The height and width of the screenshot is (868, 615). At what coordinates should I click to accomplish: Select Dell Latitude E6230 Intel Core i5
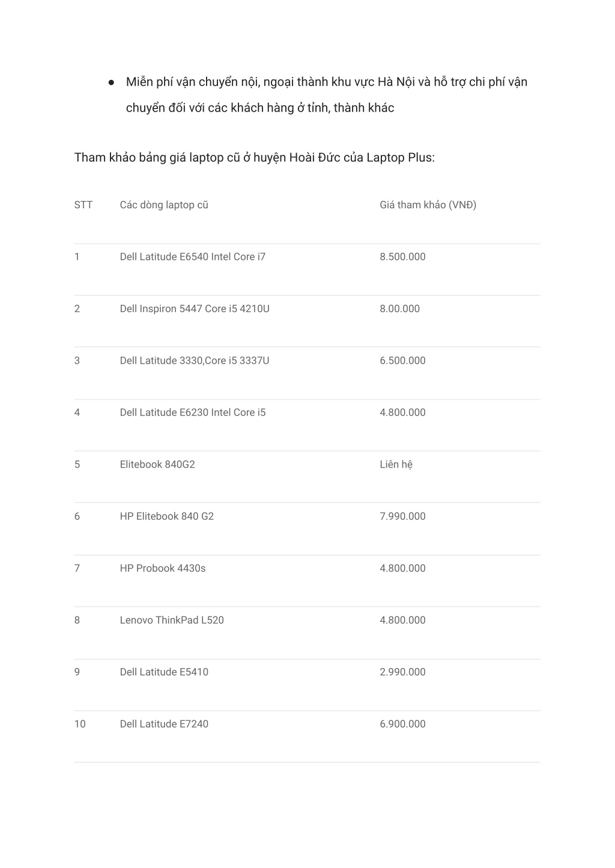click(193, 412)
